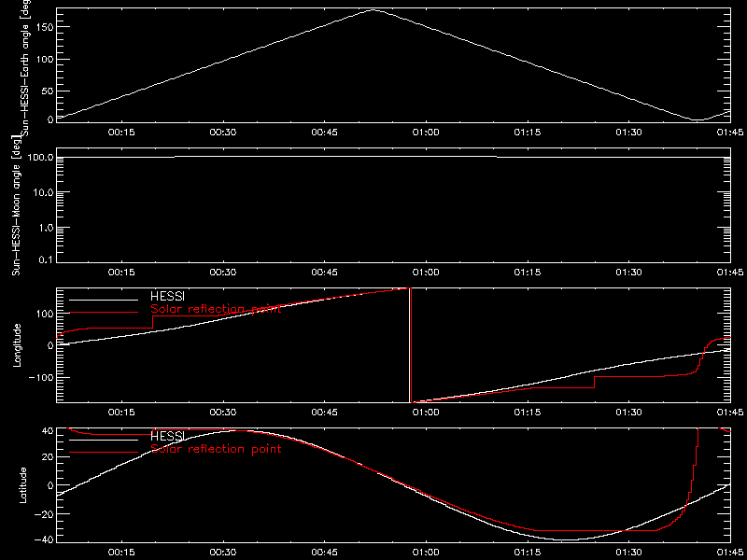Viewport: 747px width, 560px height.
Task: Click the 40 tick label on Latitude axis
Action: click(48, 431)
